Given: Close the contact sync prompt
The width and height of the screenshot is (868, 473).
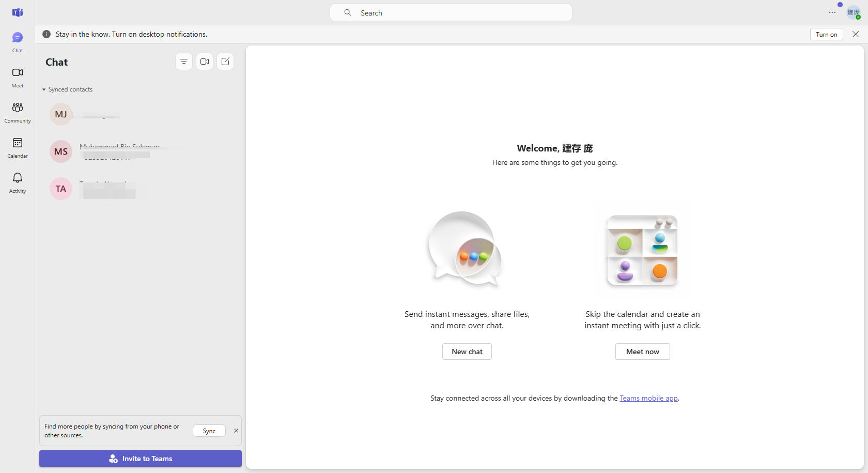Looking at the screenshot, I should click(236, 431).
